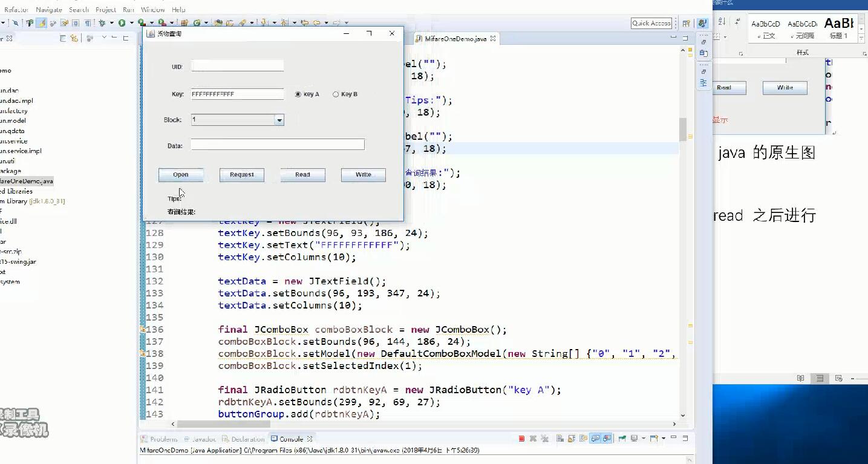
Task: Select the Key B radio button
Action: pyautogui.click(x=336, y=94)
